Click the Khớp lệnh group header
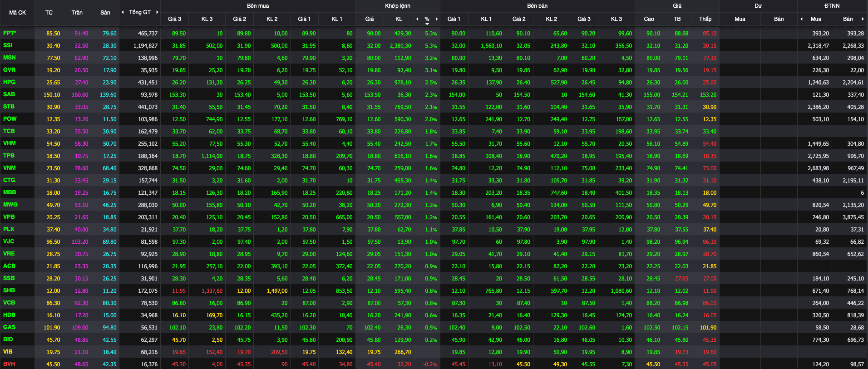Screen dimensions: 868x369 point(398,6)
